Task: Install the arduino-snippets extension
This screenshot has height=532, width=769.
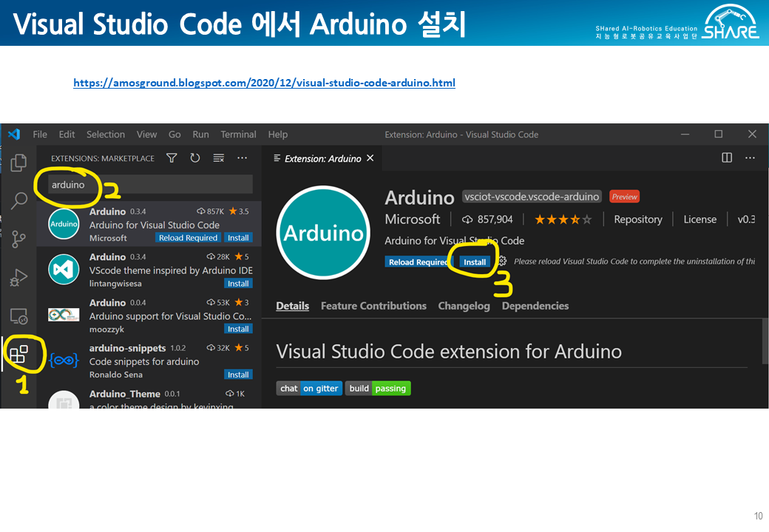Action: (x=238, y=375)
